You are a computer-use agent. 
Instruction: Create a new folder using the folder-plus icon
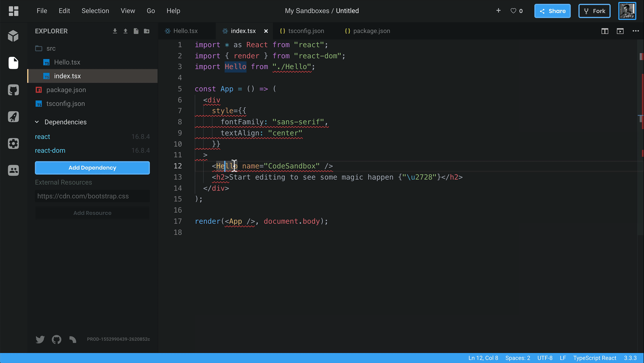coord(147,31)
